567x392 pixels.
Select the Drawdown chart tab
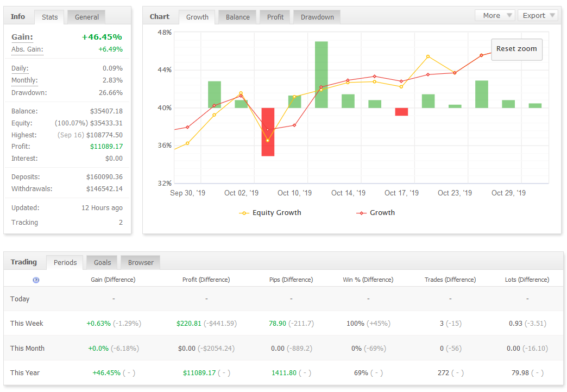coord(317,17)
